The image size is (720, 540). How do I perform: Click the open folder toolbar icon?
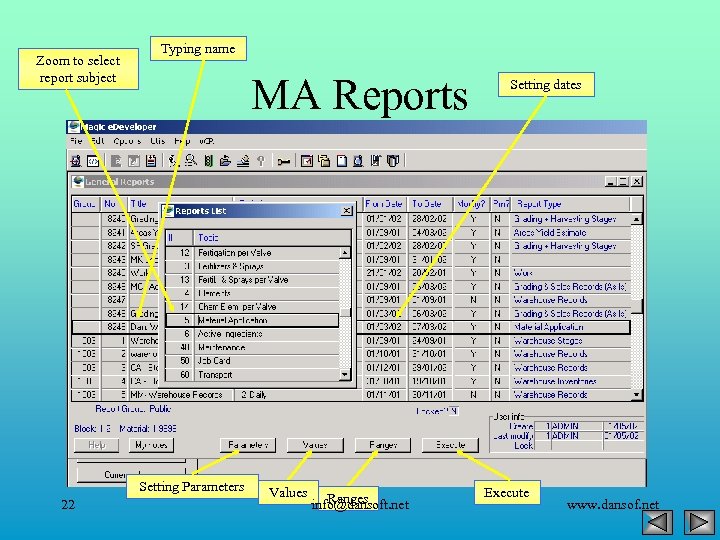[225, 161]
